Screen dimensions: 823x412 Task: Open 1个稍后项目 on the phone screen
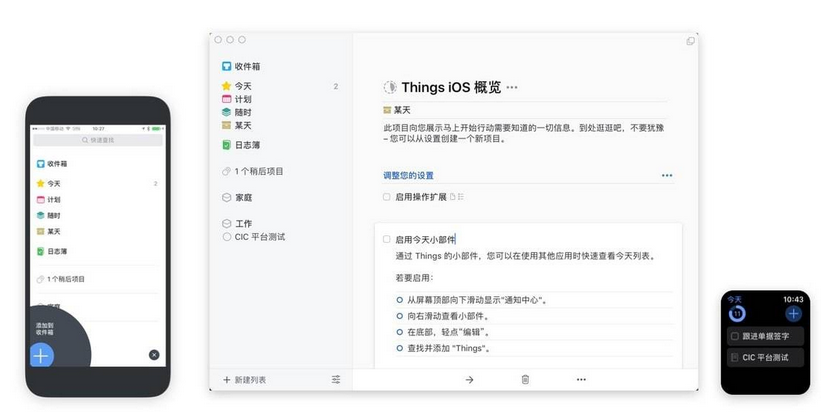[x=60, y=279]
